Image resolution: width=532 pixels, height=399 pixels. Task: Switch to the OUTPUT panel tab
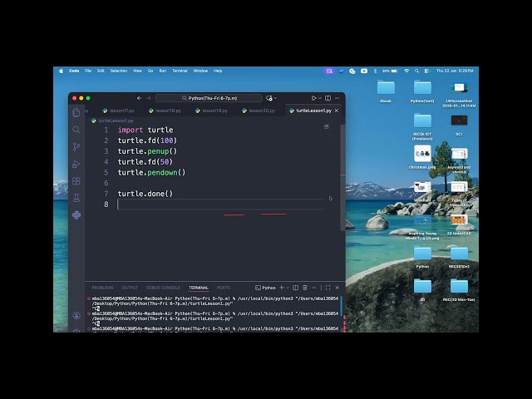click(130, 288)
